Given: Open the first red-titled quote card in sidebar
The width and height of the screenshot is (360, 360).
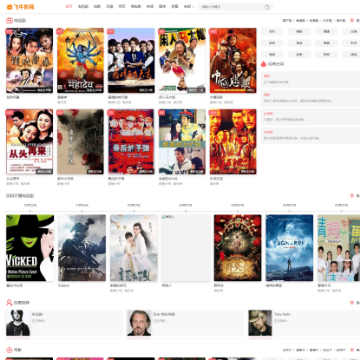Looking at the screenshot, I should [310, 79].
